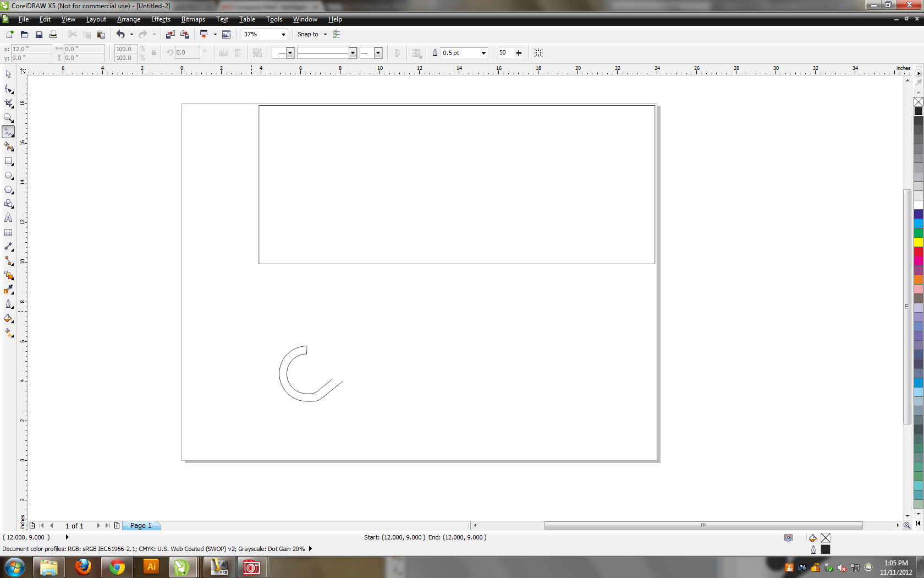
Task: Select the Zoom tool in toolbox
Action: coord(8,117)
